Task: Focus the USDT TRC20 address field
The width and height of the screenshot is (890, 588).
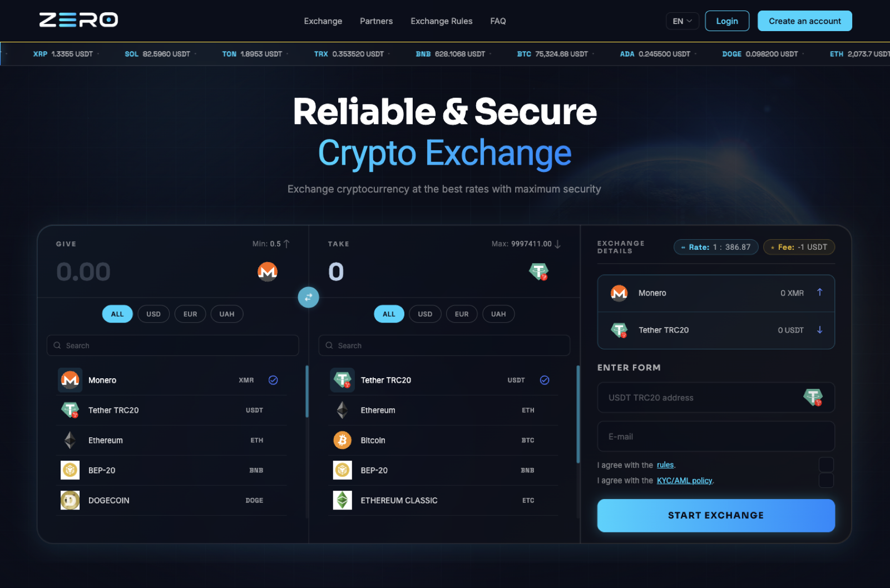Action: (716, 397)
